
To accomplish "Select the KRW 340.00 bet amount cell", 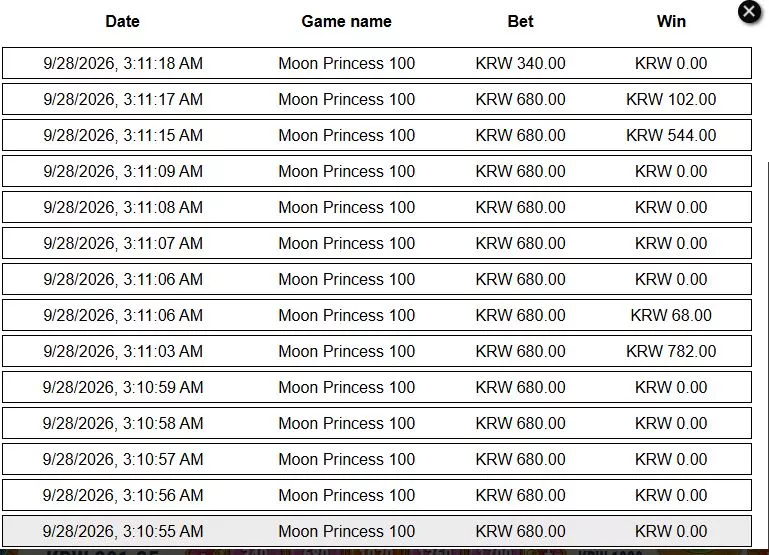I will point(520,63).
